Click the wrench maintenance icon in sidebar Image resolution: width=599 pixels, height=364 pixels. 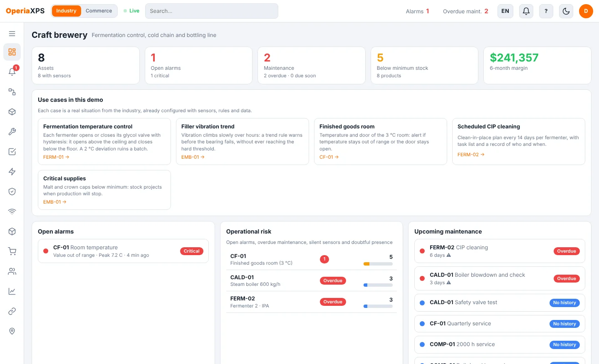coord(12,132)
